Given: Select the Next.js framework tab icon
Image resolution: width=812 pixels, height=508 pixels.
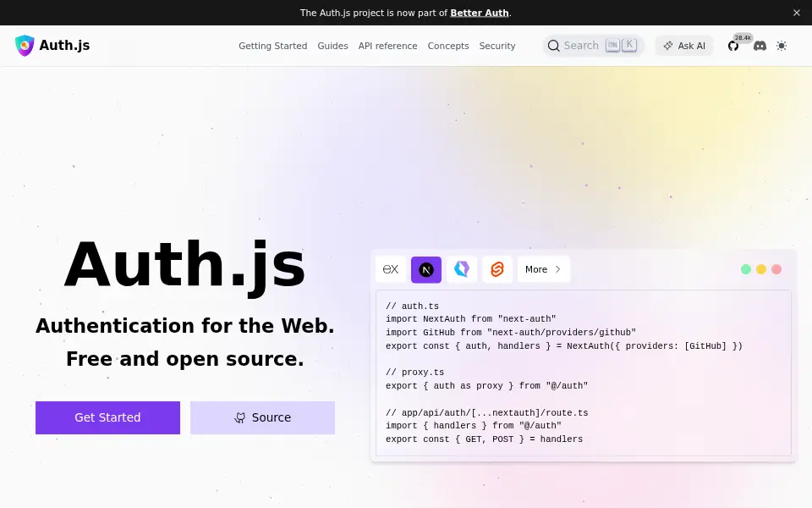Looking at the screenshot, I should click(426, 269).
